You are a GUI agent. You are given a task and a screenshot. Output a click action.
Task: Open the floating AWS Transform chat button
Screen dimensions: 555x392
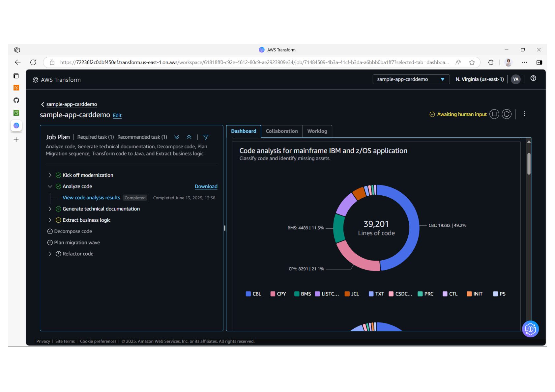point(530,329)
